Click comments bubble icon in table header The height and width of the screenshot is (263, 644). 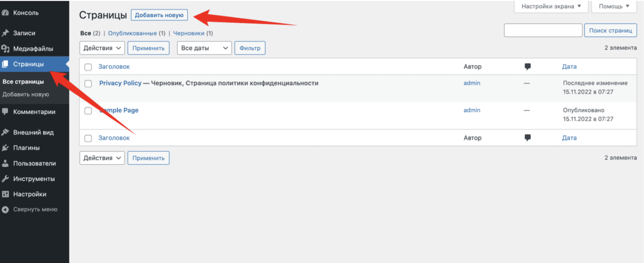(x=527, y=66)
